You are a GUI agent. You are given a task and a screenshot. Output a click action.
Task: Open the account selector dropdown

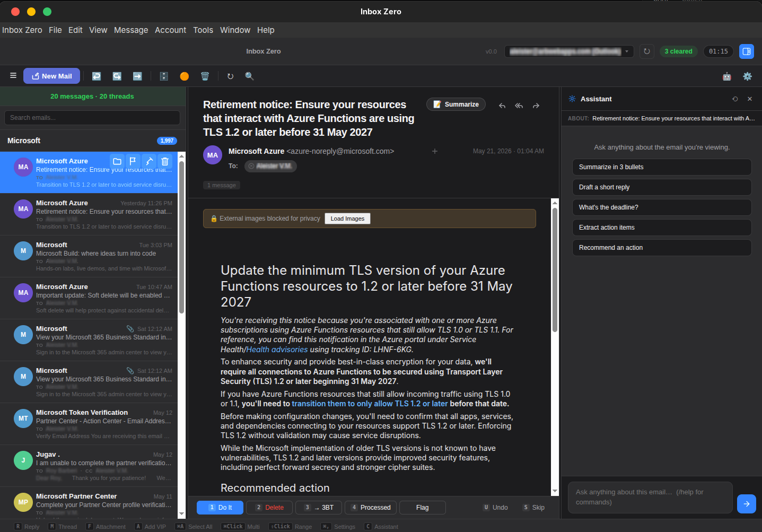pos(569,51)
